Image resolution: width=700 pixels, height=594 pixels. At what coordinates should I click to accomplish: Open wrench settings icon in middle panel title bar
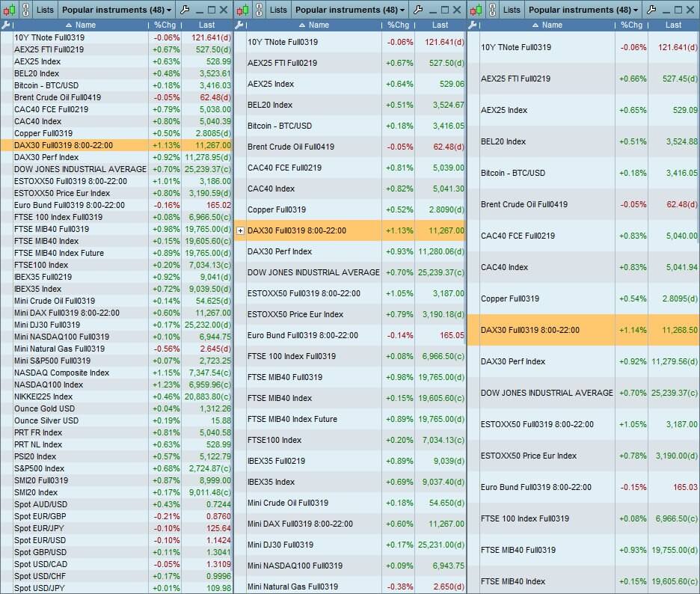(x=418, y=10)
